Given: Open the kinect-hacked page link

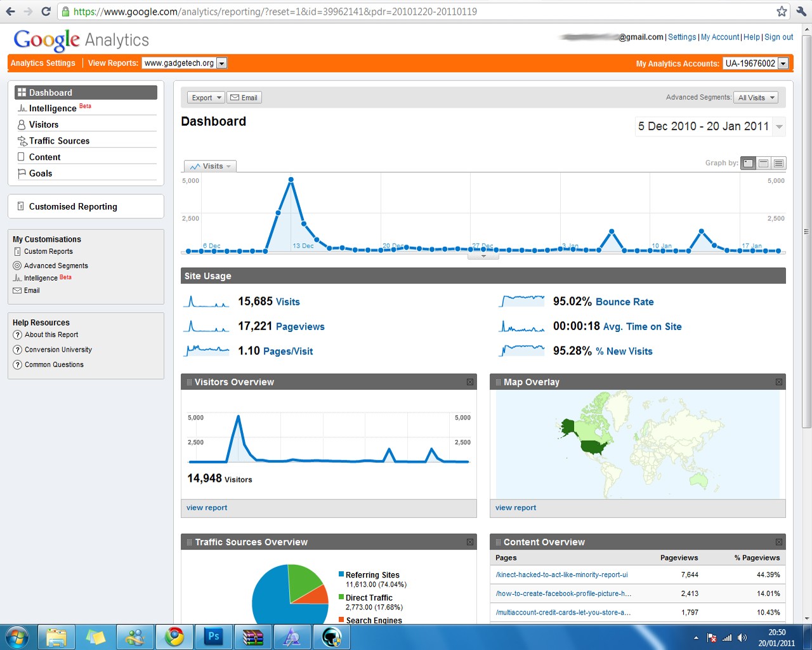Looking at the screenshot, I should pos(562,575).
